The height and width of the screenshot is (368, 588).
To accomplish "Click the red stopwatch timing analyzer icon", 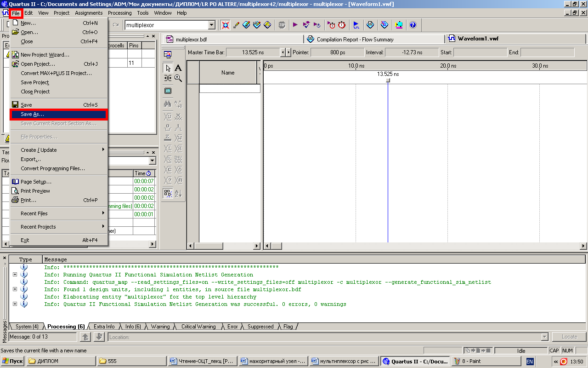I will point(342,25).
